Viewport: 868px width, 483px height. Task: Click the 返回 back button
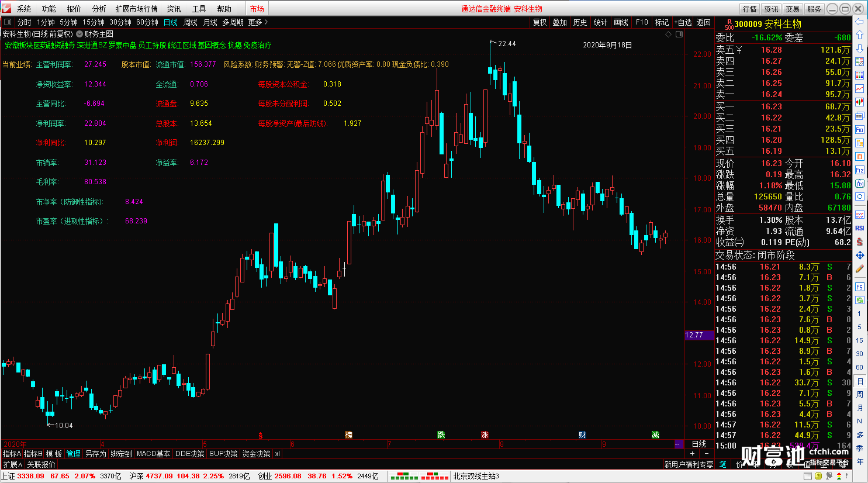coord(704,22)
